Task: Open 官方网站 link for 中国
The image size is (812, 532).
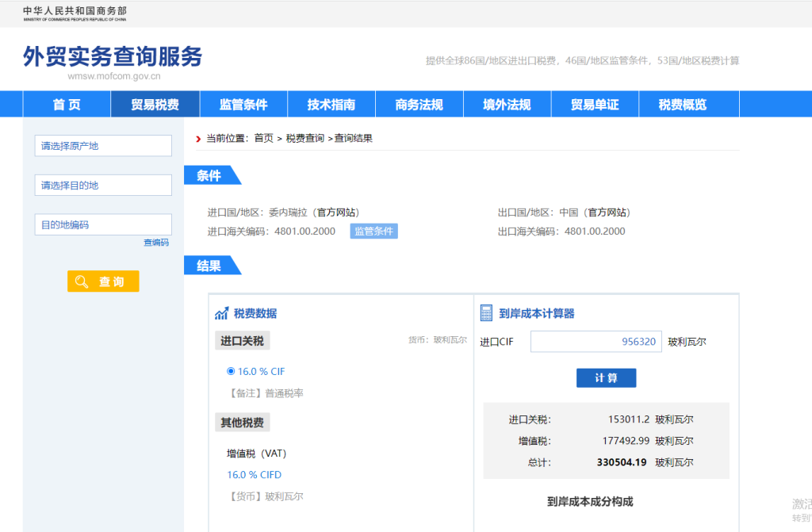Action: [x=607, y=212]
